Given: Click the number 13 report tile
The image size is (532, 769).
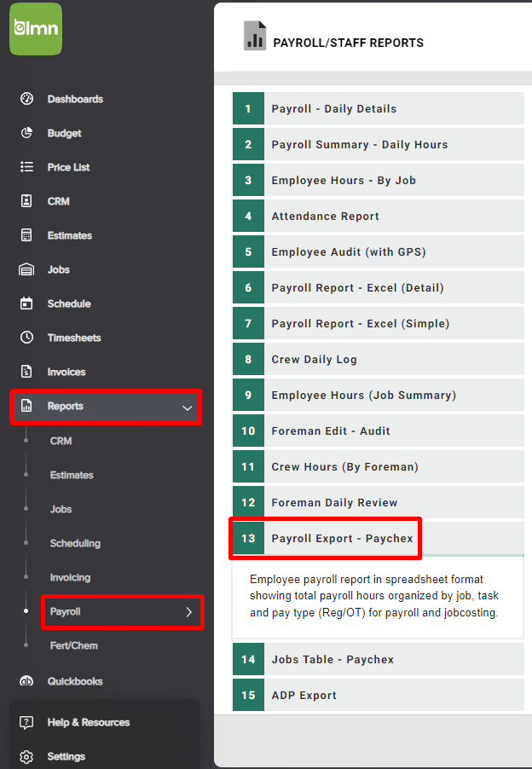Looking at the screenshot, I should coord(248,538).
